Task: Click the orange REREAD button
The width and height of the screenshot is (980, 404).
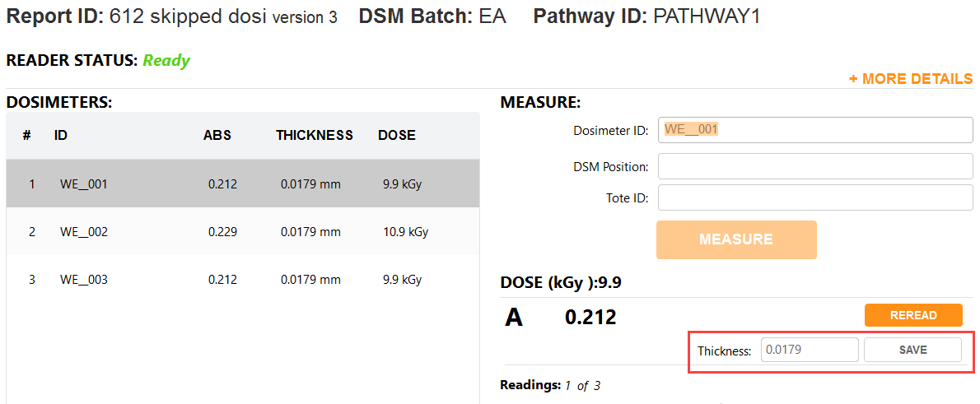Action: (x=913, y=315)
